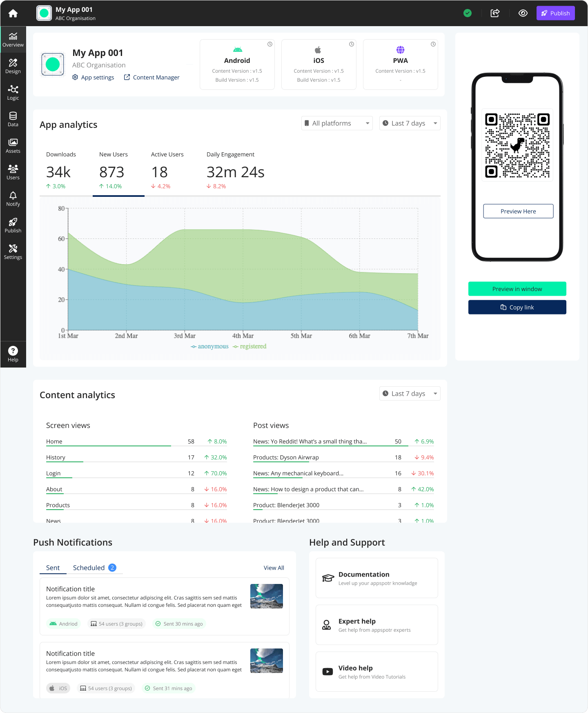Open the App settings link
Screen dimensions: 588x713
point(93,77)
